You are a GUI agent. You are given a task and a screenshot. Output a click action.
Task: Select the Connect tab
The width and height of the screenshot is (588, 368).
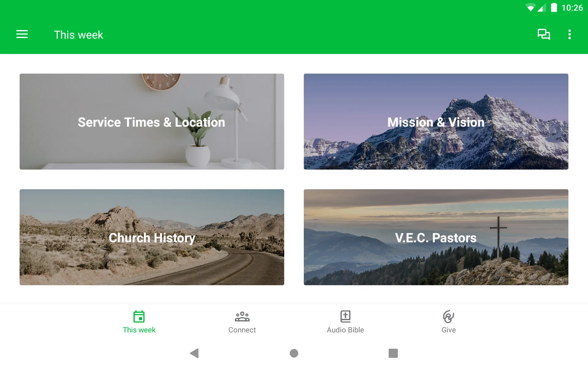242,322
